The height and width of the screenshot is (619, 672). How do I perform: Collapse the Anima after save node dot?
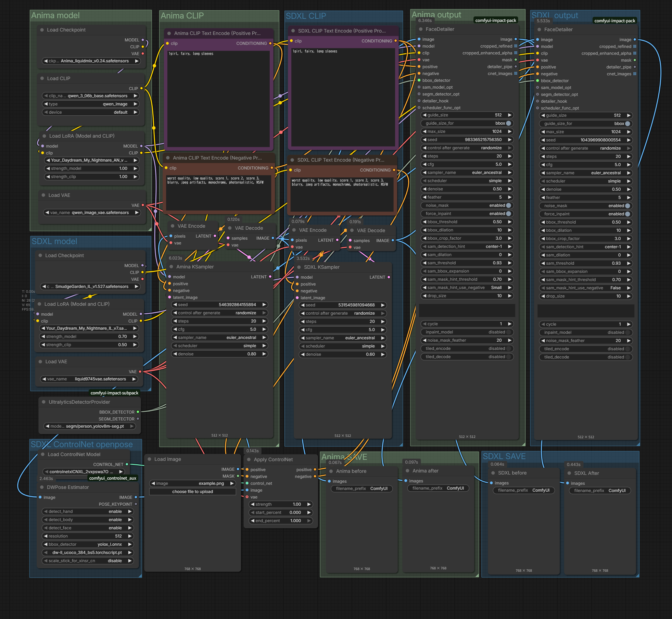click(x=408, y=471)
